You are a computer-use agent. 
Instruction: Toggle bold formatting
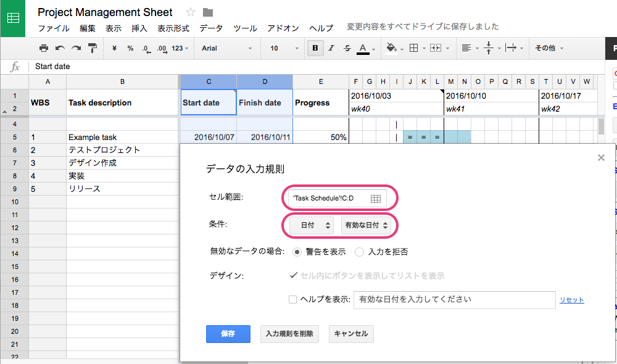(315, 48)
